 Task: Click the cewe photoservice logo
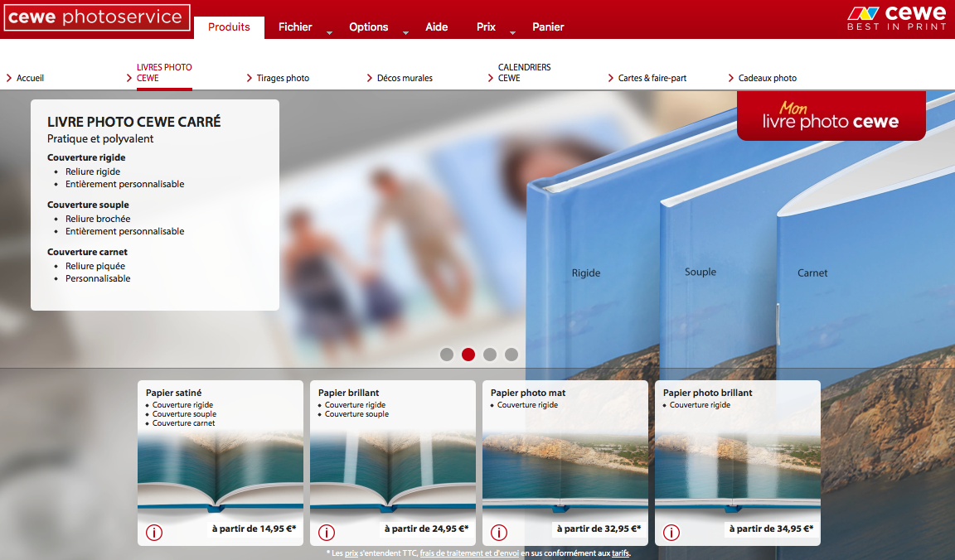point(97,17)
